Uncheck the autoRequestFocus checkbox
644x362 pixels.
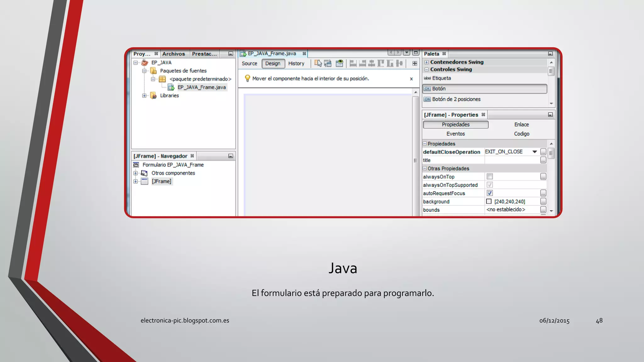[490, 193]
